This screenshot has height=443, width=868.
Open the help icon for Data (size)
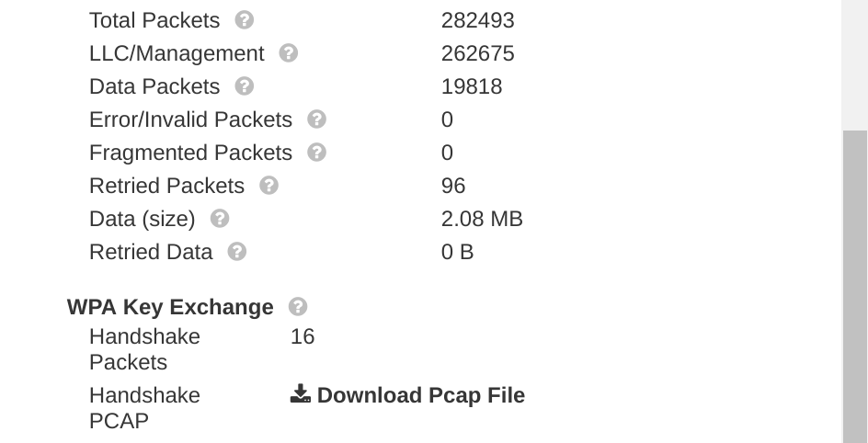(x=220, y=219)
